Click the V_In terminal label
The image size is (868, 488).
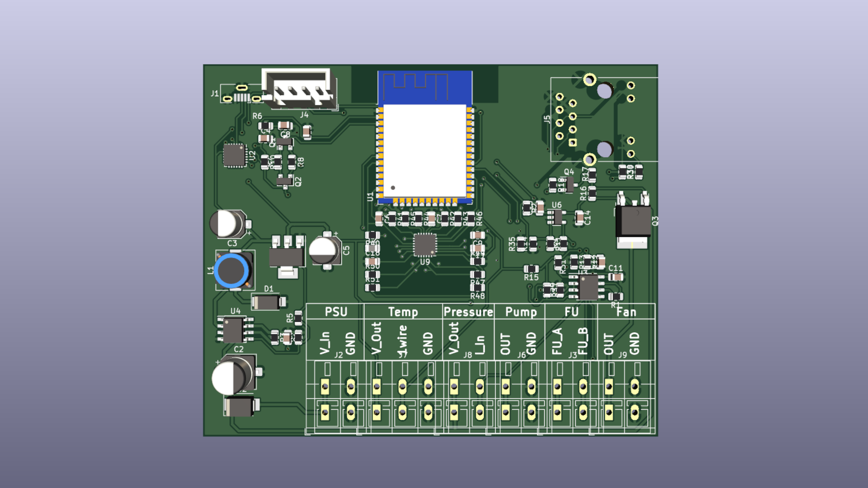coord(325,343)
